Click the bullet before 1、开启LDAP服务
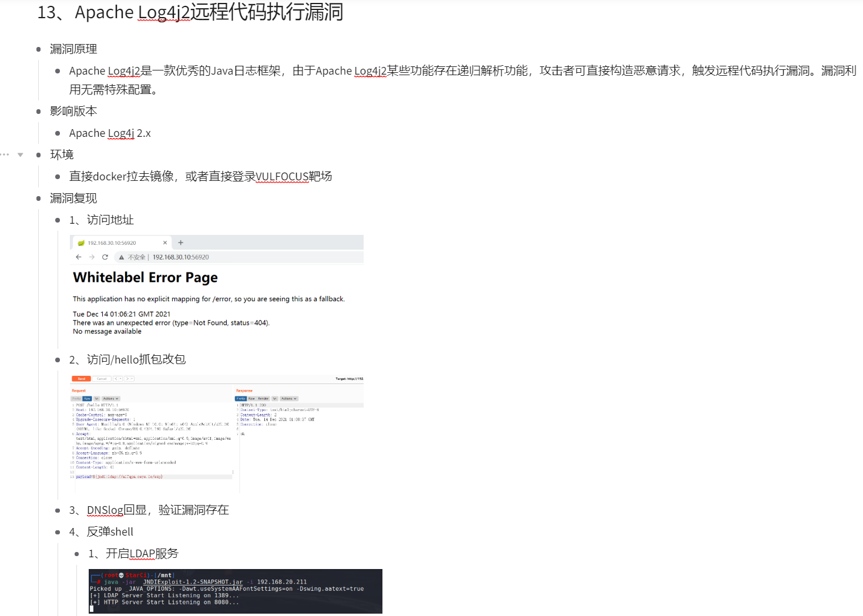Screen dimensions: 863x616 77,554
